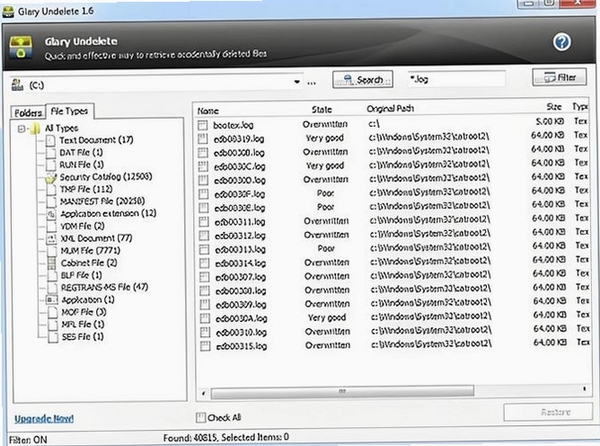Click the *.log filter text field
Viewport: 600px width, 446px height.
pyautogui.click(x=456, y=79)
